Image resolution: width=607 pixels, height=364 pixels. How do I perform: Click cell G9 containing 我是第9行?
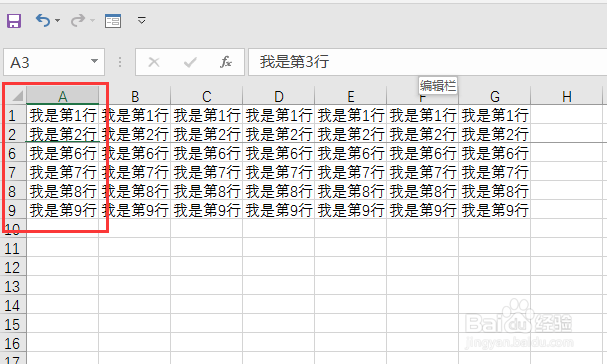pos(494,210)
